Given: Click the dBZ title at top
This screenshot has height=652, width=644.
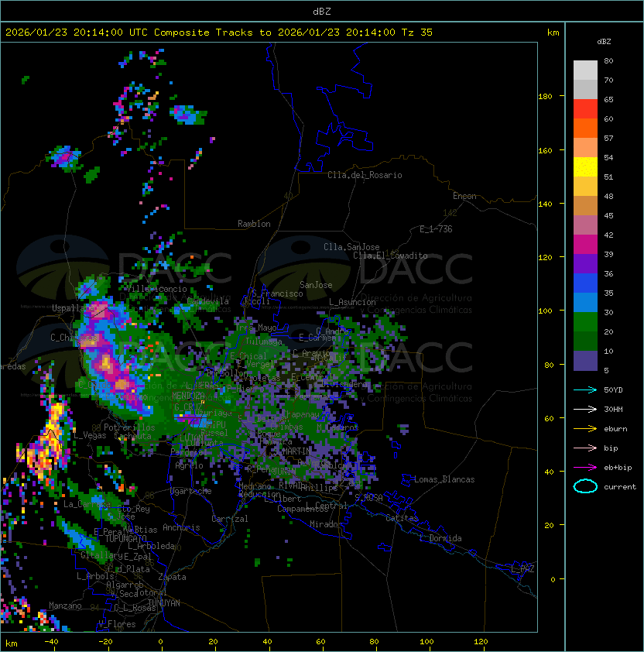Looking at the screenshot, I should pyautogui.click(x=322, y=12).
